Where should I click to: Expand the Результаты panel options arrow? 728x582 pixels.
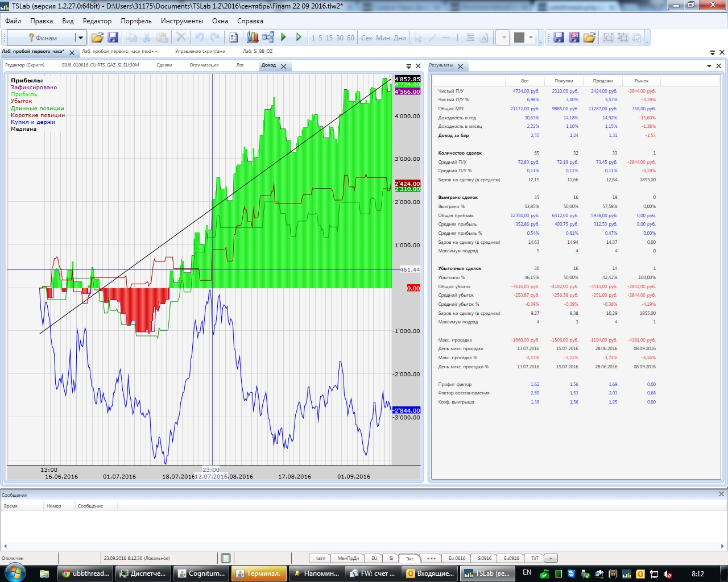coord(709,66)
